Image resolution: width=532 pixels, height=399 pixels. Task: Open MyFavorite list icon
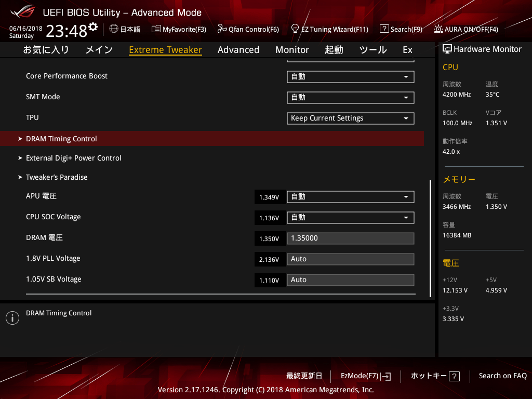[x=156, y=29]
